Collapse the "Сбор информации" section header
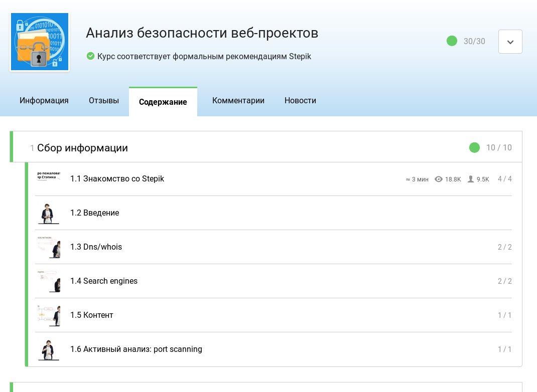This screenshot has width=537, height=392. pyautogui.click(x=83, y=148)
